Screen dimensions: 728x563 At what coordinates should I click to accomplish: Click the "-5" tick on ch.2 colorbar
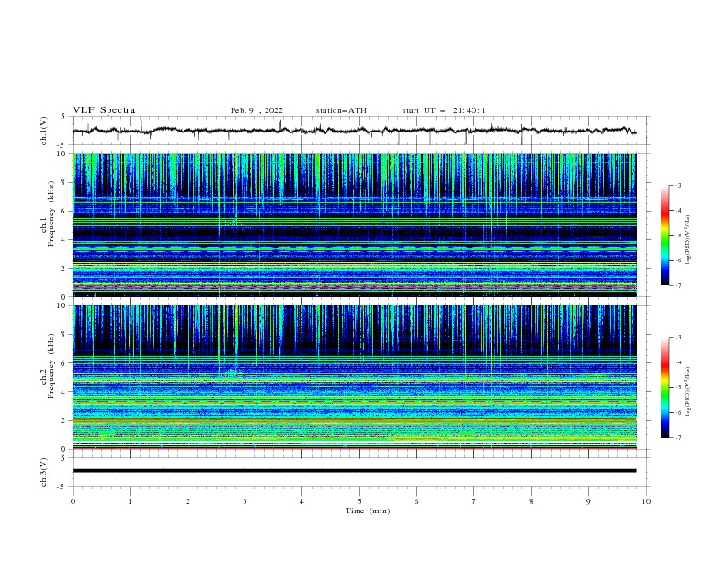pyautogui.click(x=678, y=387)
